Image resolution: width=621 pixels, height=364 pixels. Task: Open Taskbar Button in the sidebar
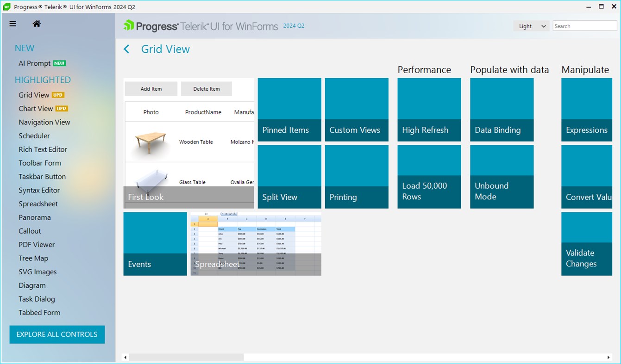pyautogui.click(x=42, y=177)
